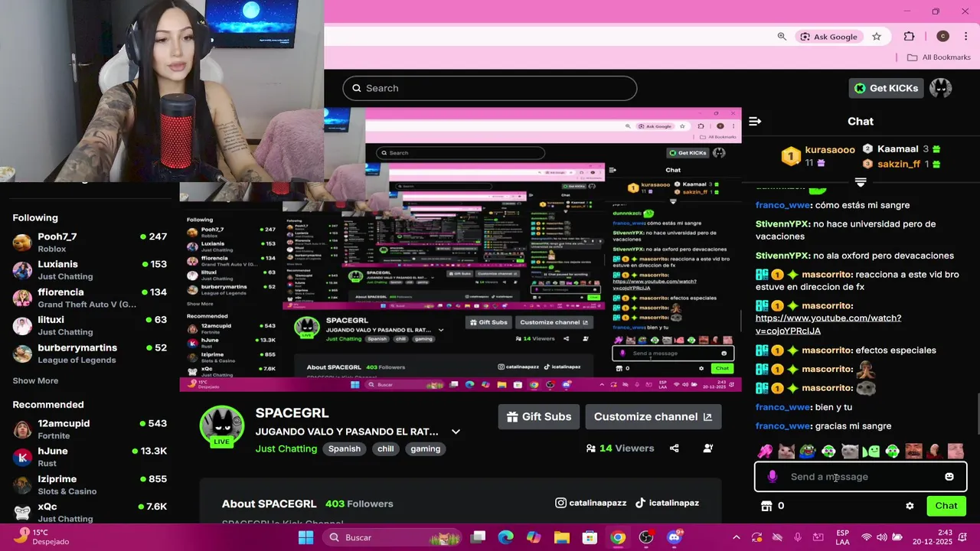Open the Chrome profile avatar

click(x=942, y=36)
